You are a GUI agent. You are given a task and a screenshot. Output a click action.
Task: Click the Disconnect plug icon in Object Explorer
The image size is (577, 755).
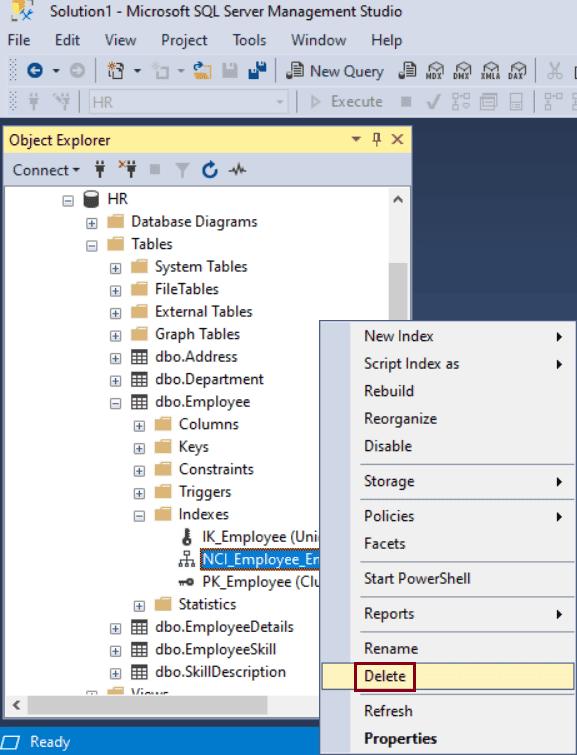point(128,169)
